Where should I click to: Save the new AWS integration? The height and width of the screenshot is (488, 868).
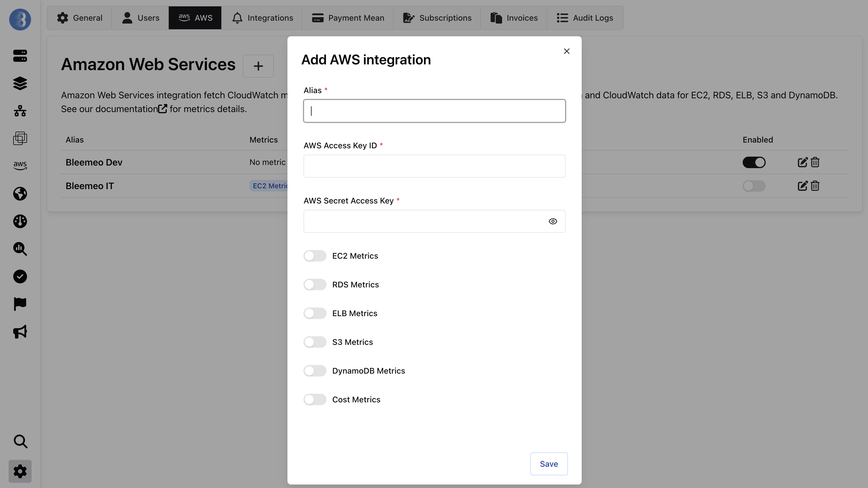pyautogui.click(x=549, y=464)
